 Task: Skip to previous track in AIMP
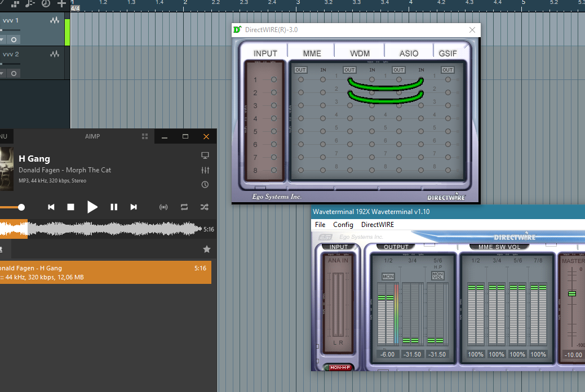[51, 207]
